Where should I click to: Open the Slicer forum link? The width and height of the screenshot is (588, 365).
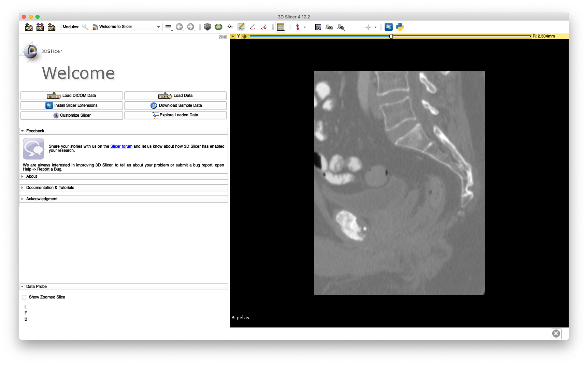point(121,146)
